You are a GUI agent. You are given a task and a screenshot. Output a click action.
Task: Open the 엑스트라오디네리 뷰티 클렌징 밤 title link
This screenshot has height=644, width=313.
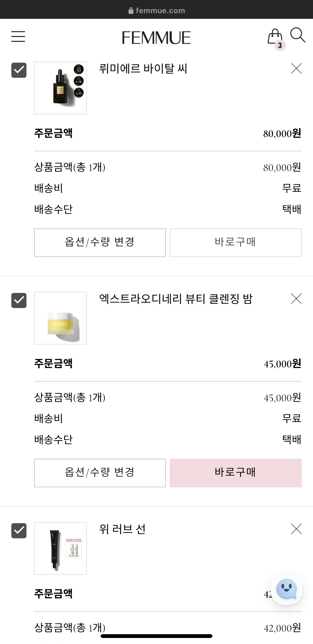(176, 299)
